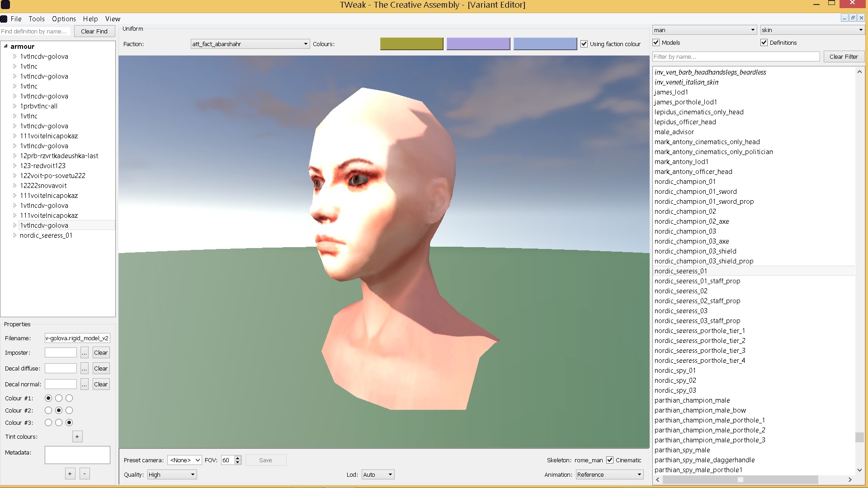Select second radio button for Colour #1
Viewport: 868px width, 488px height.
(59, 398)
